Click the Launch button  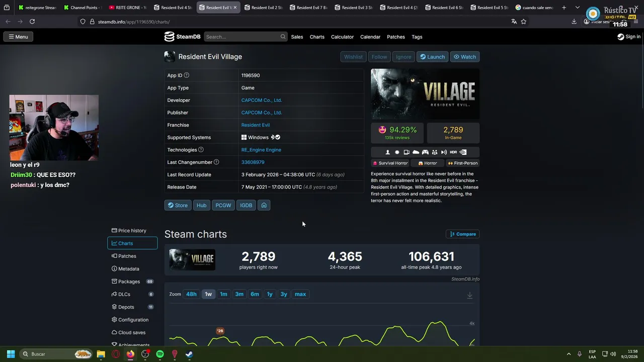click(x=433, y=57)
